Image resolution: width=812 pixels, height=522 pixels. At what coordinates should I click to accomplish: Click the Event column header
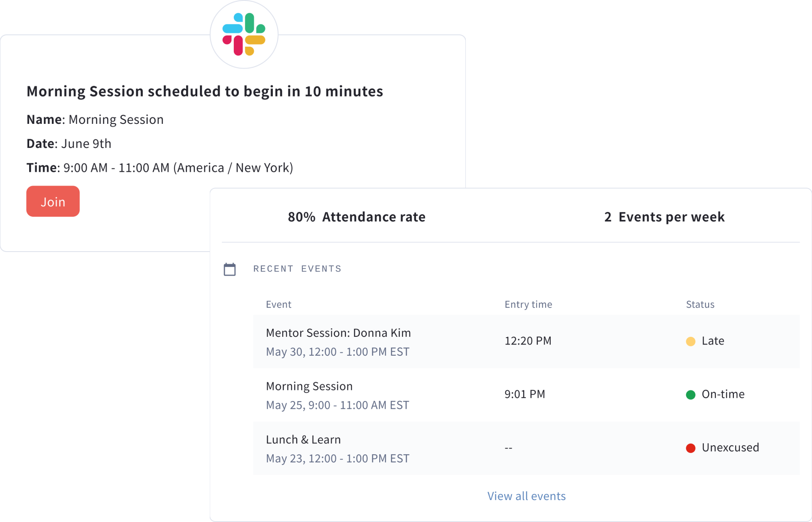pos(278,304)
